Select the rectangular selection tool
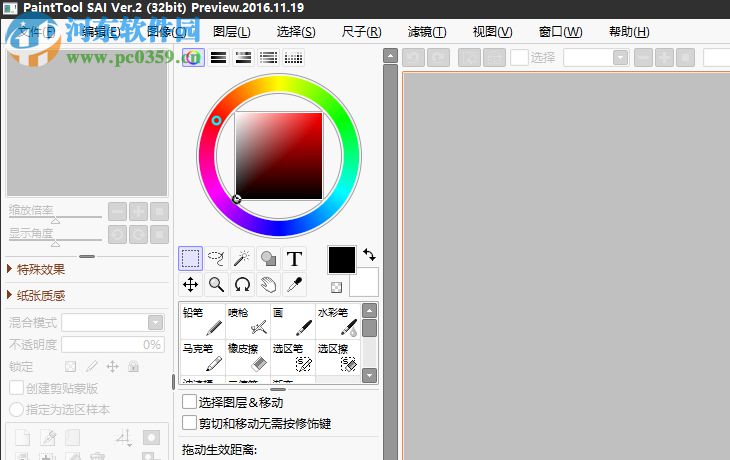Image resolution: width=730 pixels, height=460 pixels. [x=190, y=258]
